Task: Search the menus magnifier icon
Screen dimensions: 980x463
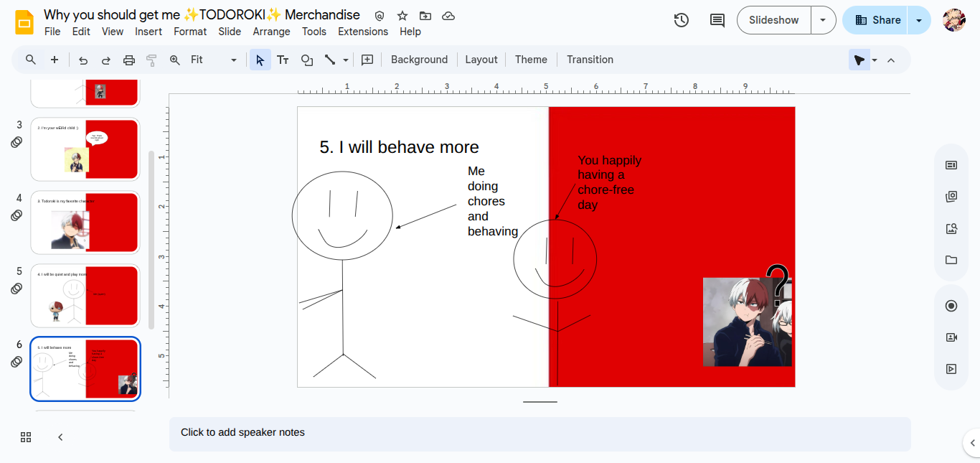Action: (30, 60)
